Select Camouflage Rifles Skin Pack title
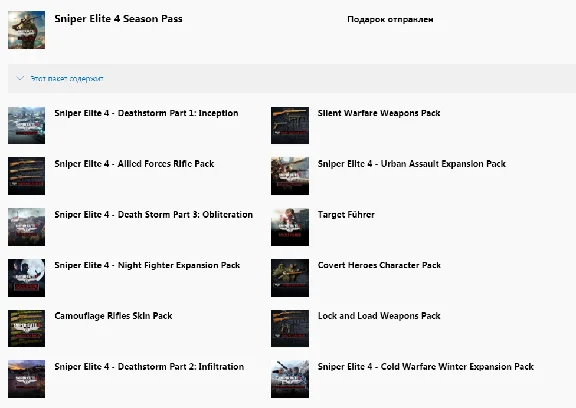Screen dimensions: 576x408 pyautogui.click(x=113, y=316)
